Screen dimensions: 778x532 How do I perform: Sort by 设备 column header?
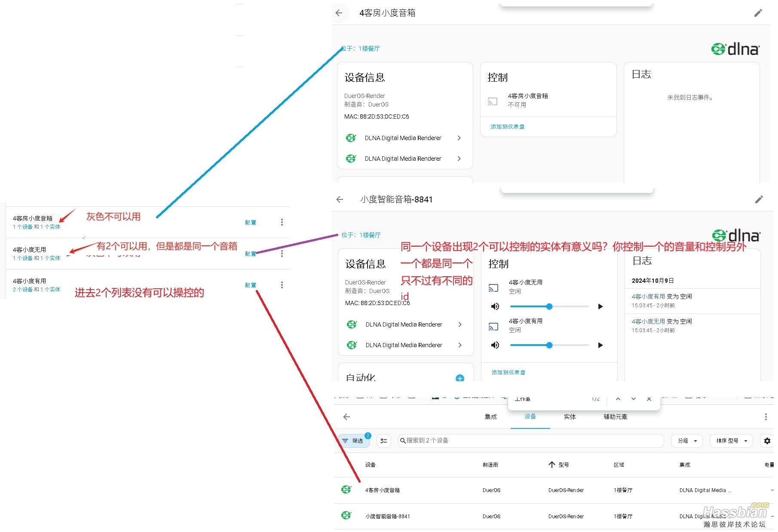coord(371,465)
